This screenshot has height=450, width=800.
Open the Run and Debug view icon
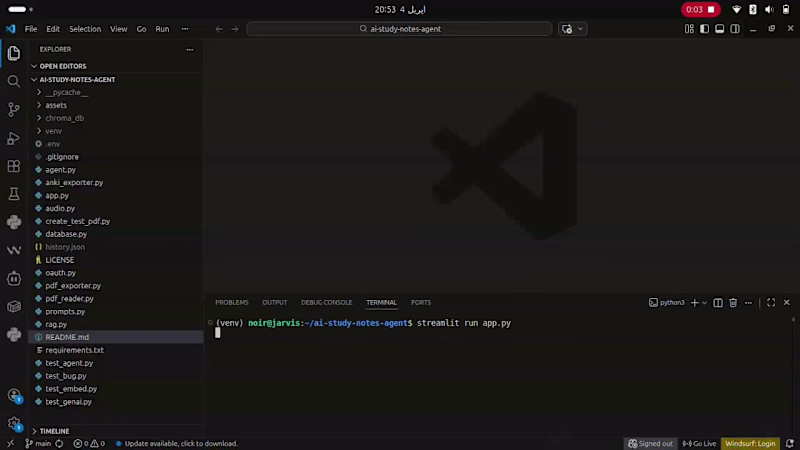(14, 138)
